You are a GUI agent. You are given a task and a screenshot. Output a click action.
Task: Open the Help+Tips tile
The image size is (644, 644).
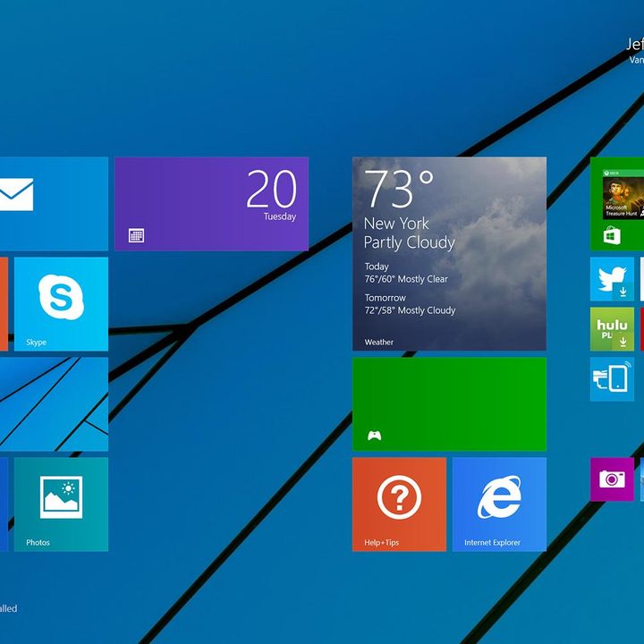point(399,504)
